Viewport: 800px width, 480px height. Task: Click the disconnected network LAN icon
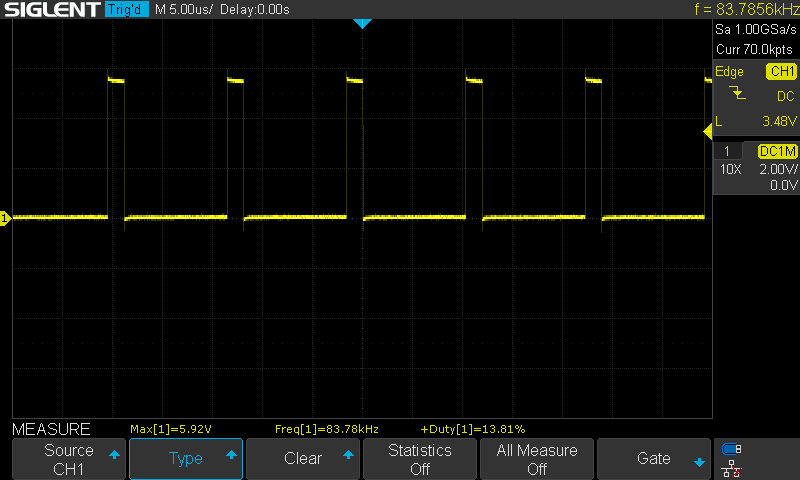pyautogui.click(x=732, y=467)
